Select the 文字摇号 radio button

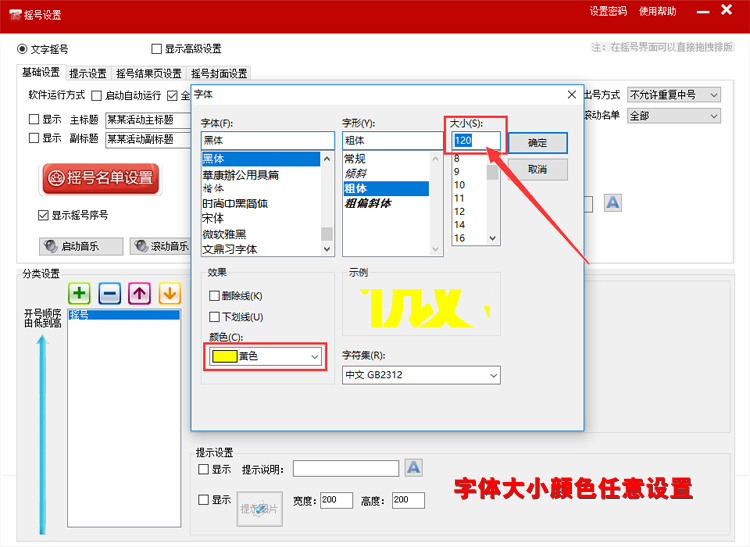[x=22, y=48]
